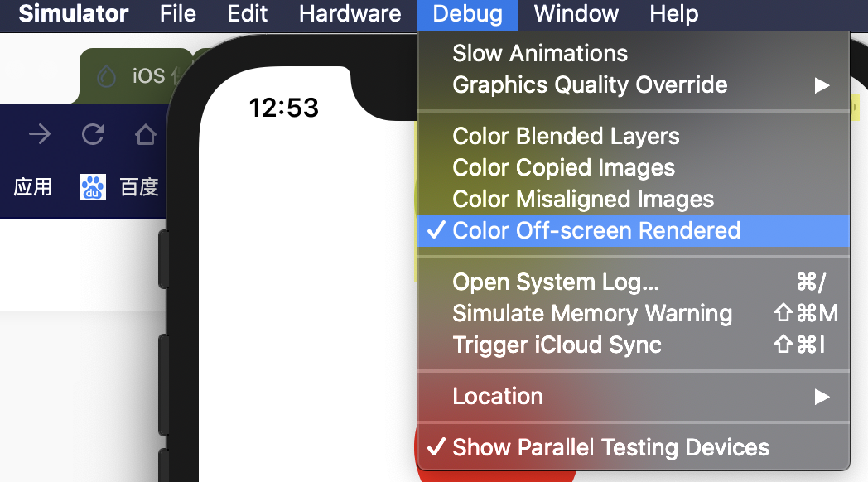
Task: Click the 12:53 clock in simulator status bar
Action: 283,108
